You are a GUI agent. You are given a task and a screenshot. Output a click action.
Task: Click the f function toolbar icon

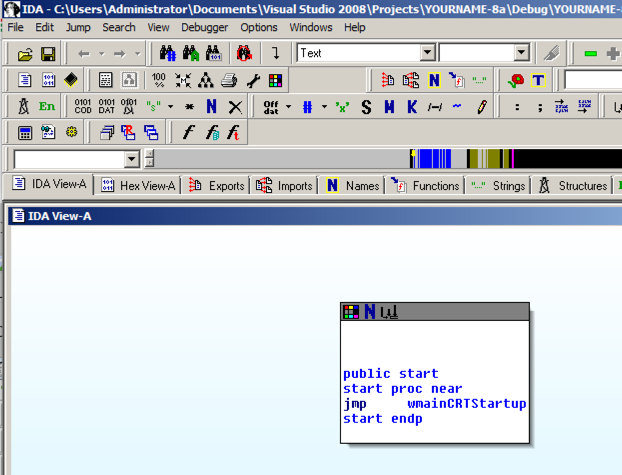(x=188, y=132)
